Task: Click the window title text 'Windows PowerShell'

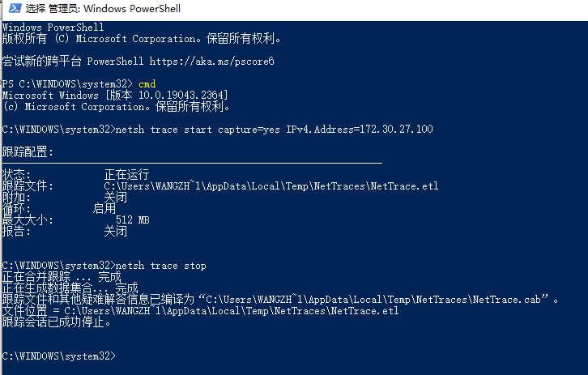Action: click(x=132, y=9)
